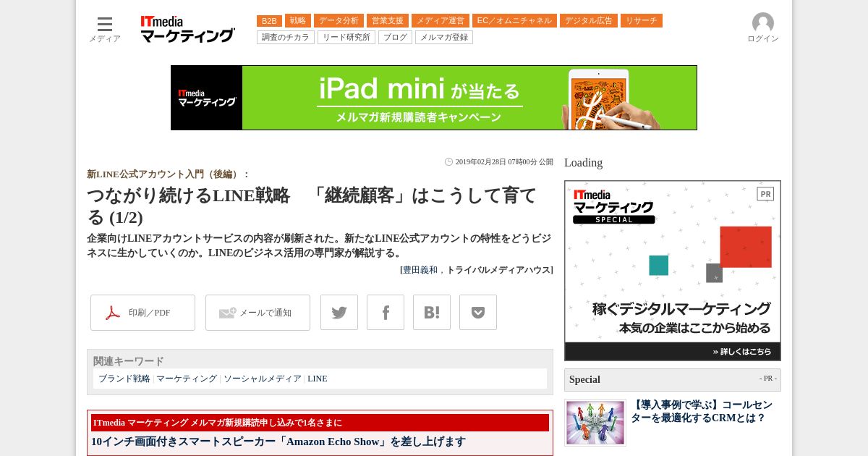Bookmark article with Hatena B!
The height and width of the screenshot is (456, 868).
[432, 313]
